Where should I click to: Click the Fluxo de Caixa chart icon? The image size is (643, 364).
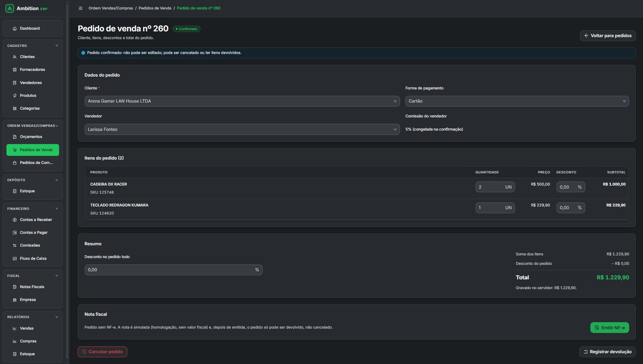click(x=15, y=259)
